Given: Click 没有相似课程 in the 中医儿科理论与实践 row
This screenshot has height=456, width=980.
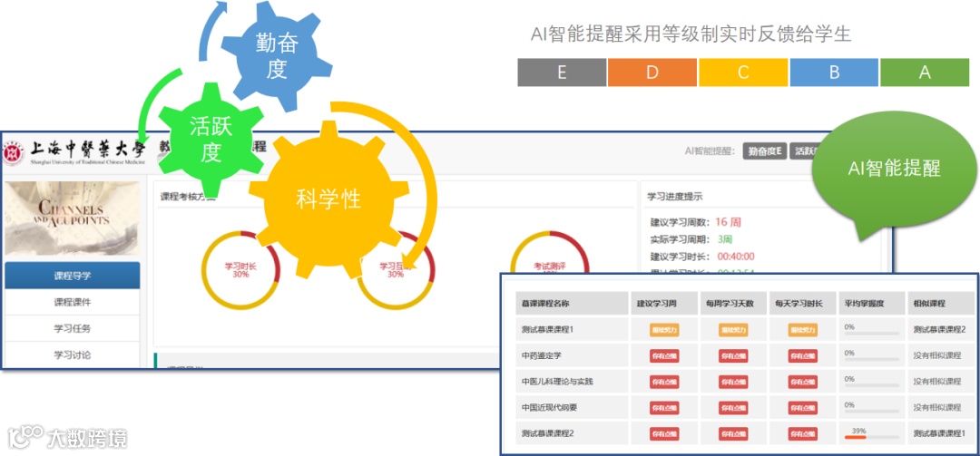Looking at the screenshot, I should coord(936,381).
